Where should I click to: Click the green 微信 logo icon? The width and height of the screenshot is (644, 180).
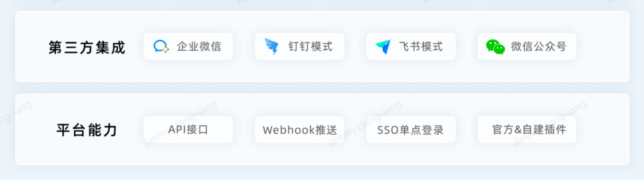(495, 47)
